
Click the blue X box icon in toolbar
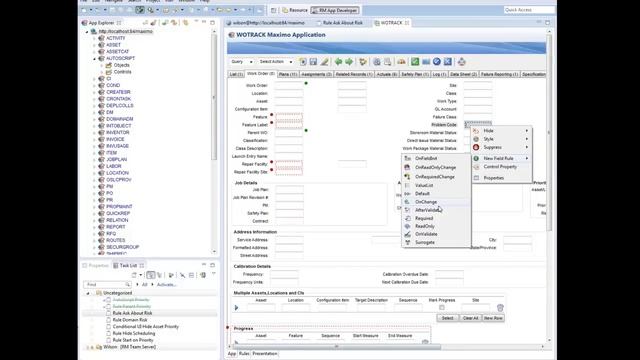[448, 62]
